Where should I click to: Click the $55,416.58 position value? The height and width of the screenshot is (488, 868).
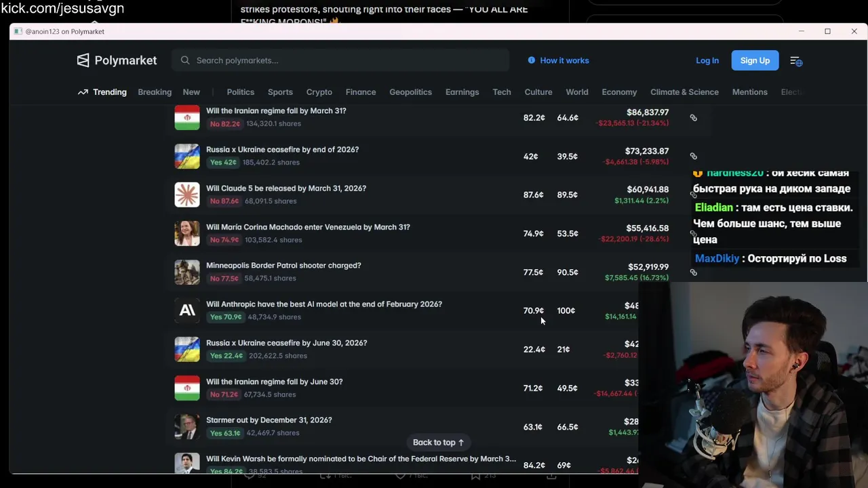pos(648,228)
